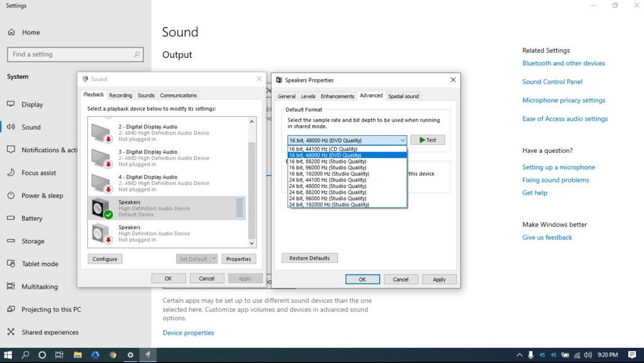644x363 pixels.
Task: Click the microphone icon in the system tray
Action: click(530, 355)
